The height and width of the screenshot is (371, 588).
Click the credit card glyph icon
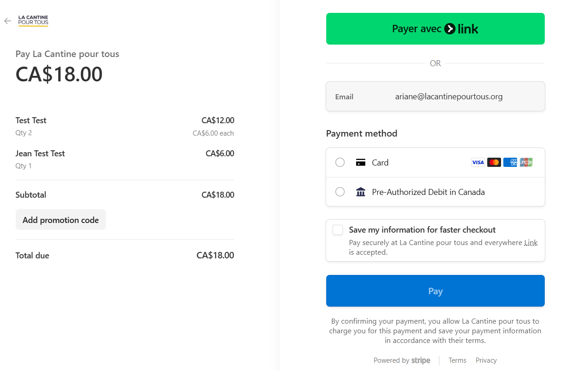361,162
